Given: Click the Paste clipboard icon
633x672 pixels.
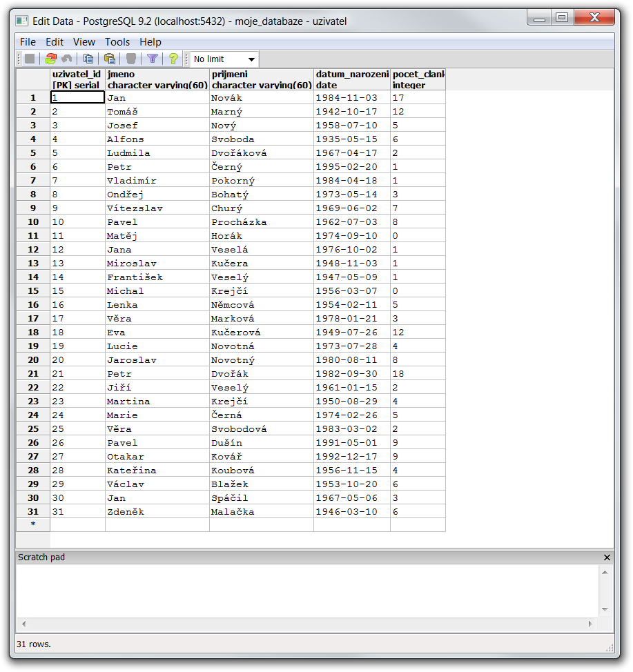Looking at the screenshot, I should coord(110,59).
